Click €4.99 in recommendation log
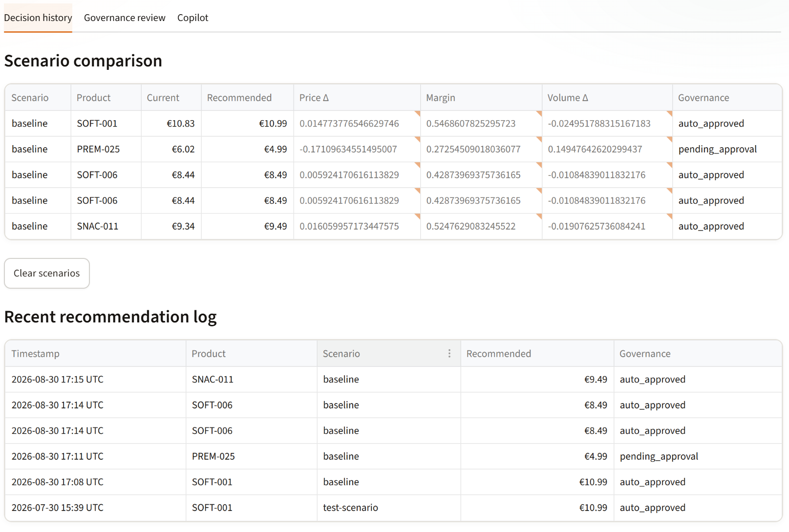The height and width of the screenshot is (532, 789). [537, 456]
